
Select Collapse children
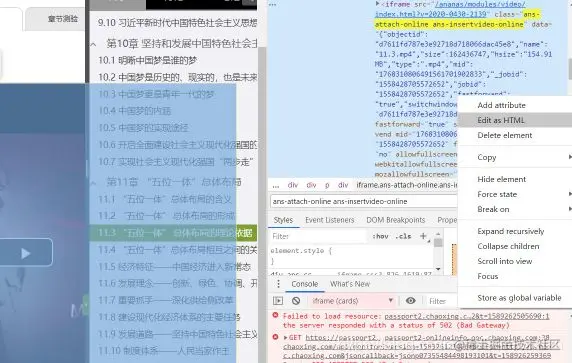[x=515, y=246]
